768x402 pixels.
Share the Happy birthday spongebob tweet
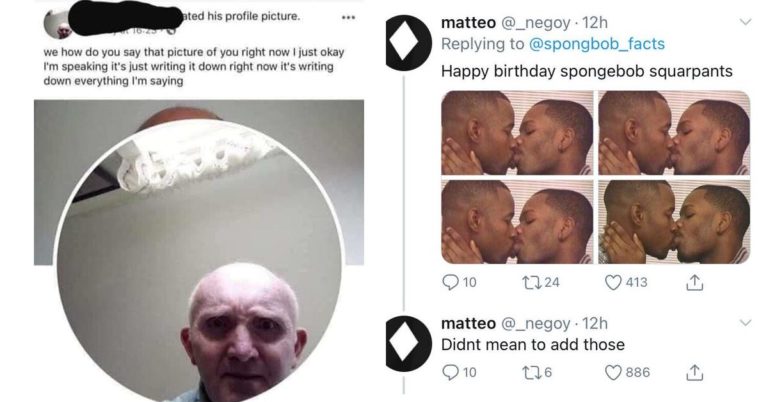click(x=692, y=282)
